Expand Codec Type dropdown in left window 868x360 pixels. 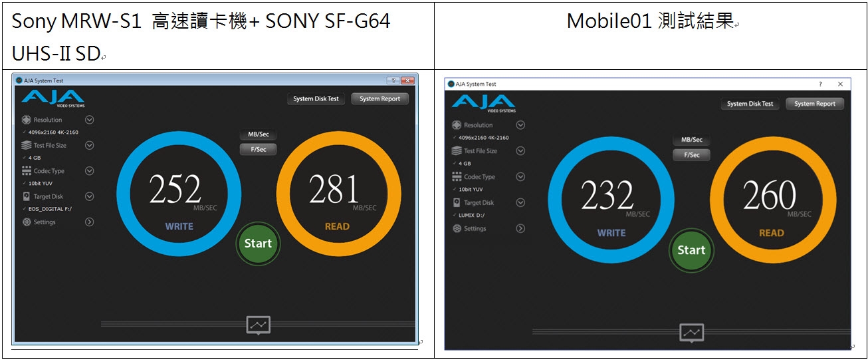coord(89,171)
